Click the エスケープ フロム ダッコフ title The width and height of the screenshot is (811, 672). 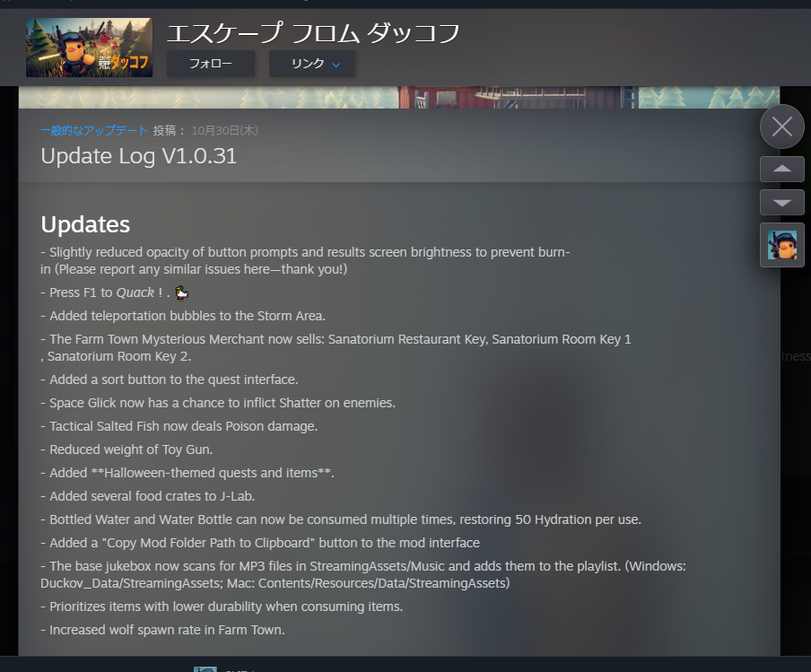point(313,33)
